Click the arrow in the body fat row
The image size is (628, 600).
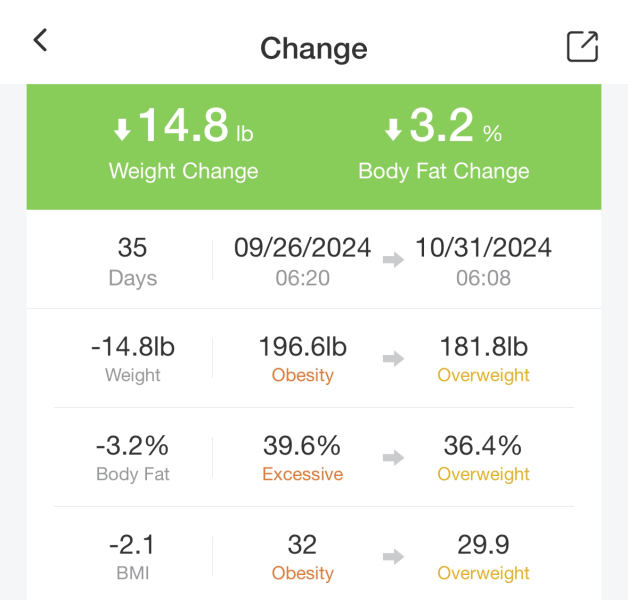[393, 457]
